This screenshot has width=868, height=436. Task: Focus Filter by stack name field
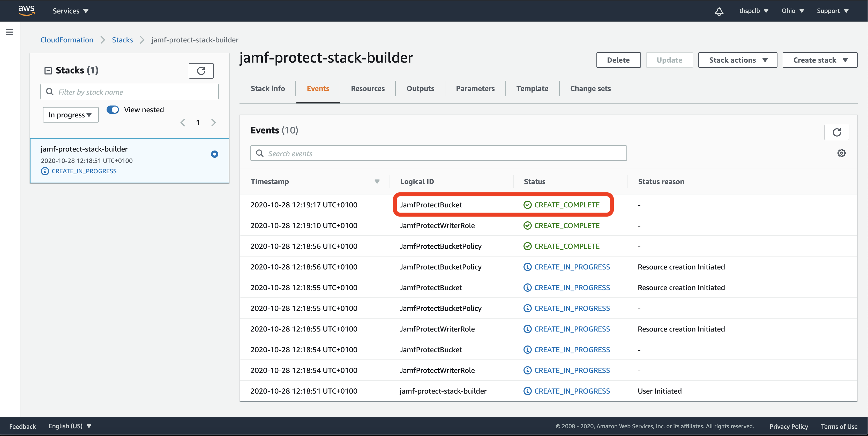tap(129, 92)
